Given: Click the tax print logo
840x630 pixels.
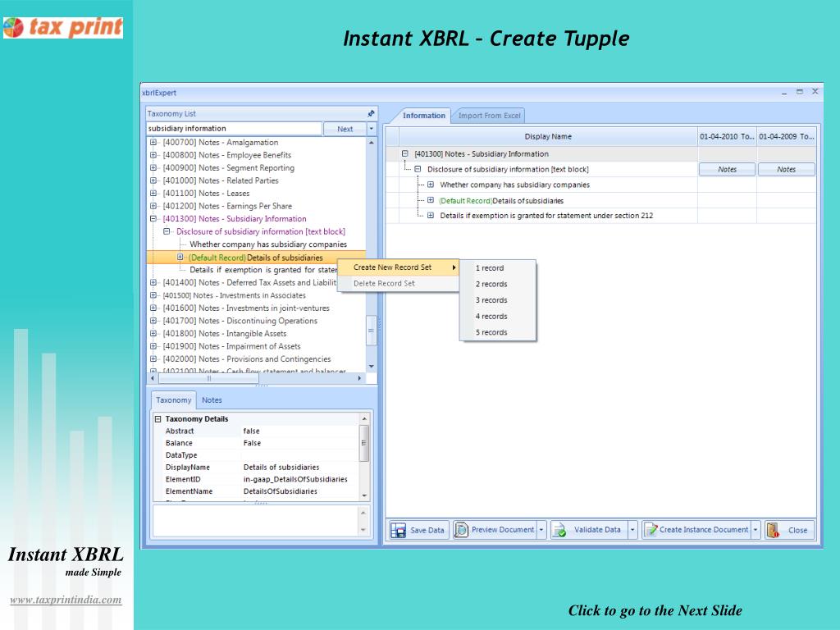Looking at the screenshot, I should coord(63,27).
